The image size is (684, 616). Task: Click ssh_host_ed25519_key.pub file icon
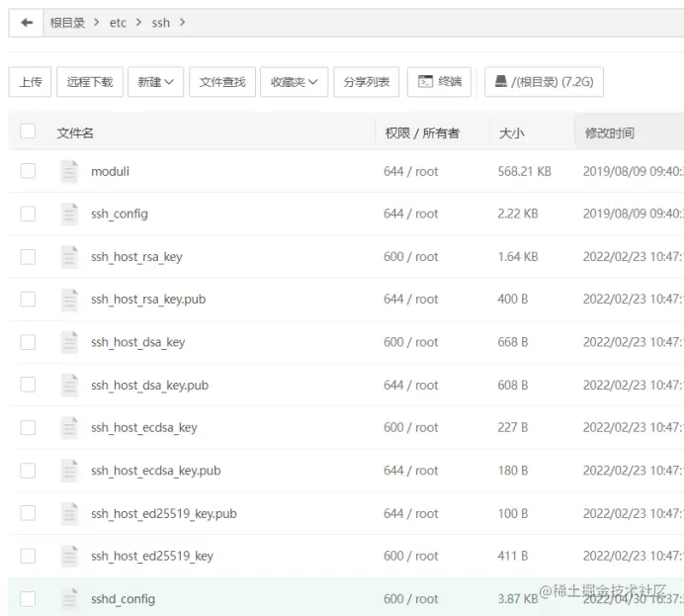pos(69,513)
